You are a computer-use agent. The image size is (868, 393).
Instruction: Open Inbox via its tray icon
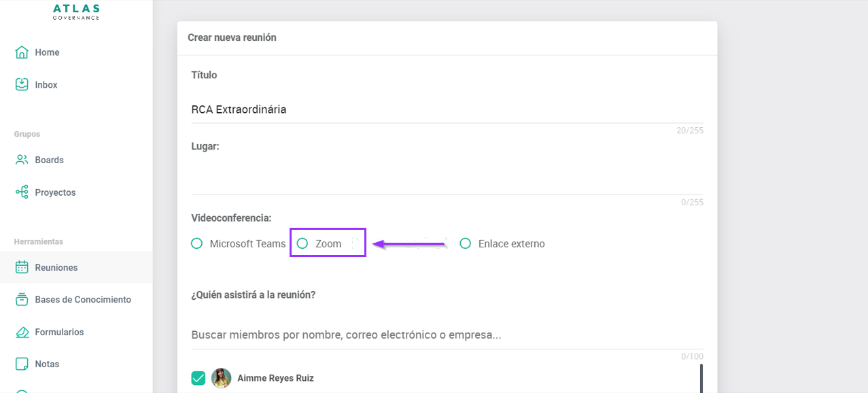tap(22, 85)
